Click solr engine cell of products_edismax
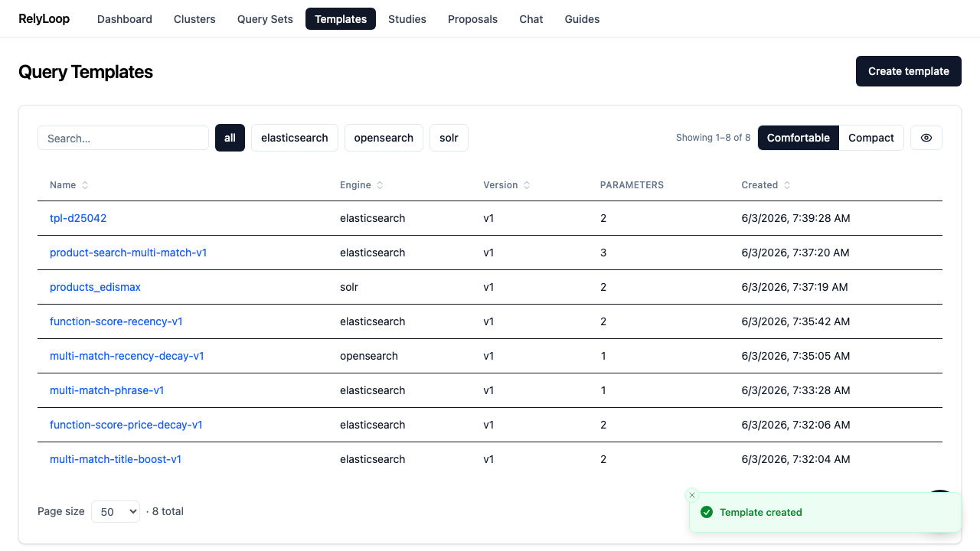Screen dimensions: 980x551 click(x=349, y=287)
